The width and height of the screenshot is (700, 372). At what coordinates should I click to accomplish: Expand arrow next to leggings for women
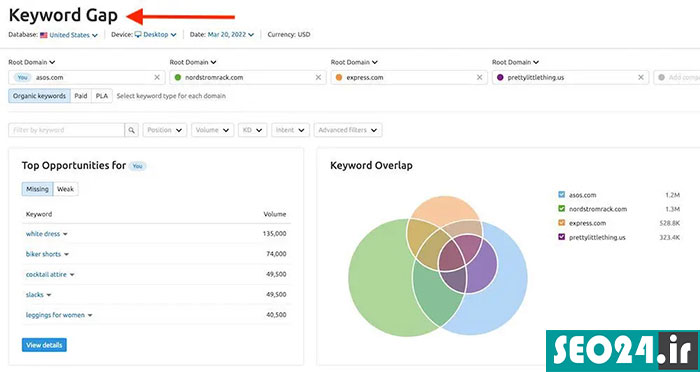tap(90, 315)
